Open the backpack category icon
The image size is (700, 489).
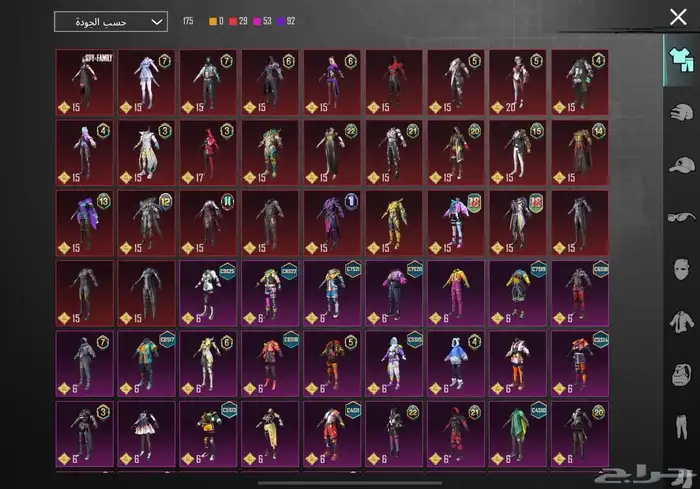pos(678,375)
